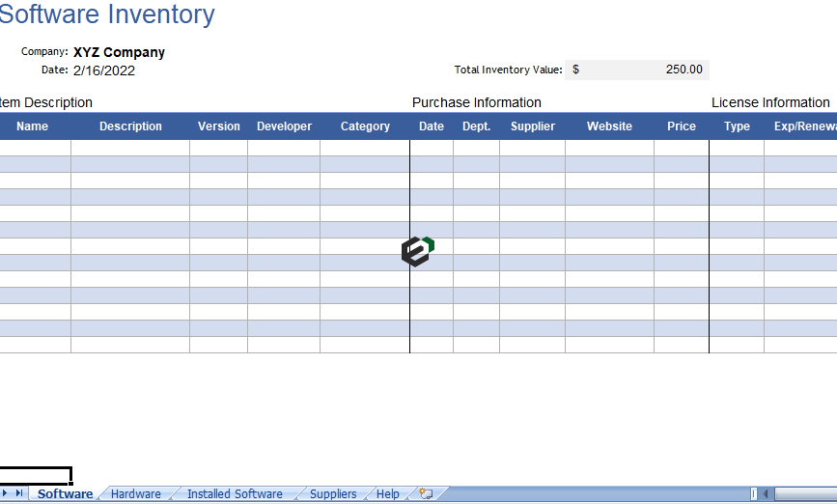Click the Website column header
The height and width of the screenshot is (504, 837).
[610, 126]
